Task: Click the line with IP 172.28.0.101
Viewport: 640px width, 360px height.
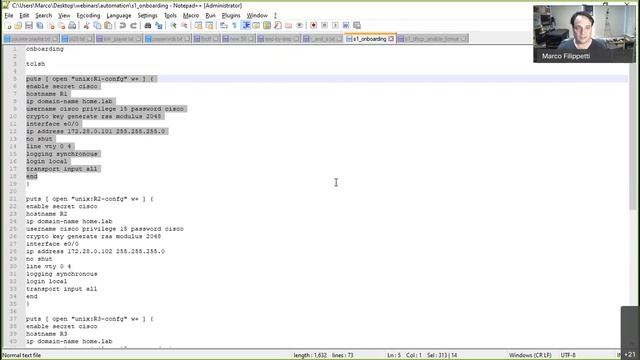Action: (x=96, y=131)
